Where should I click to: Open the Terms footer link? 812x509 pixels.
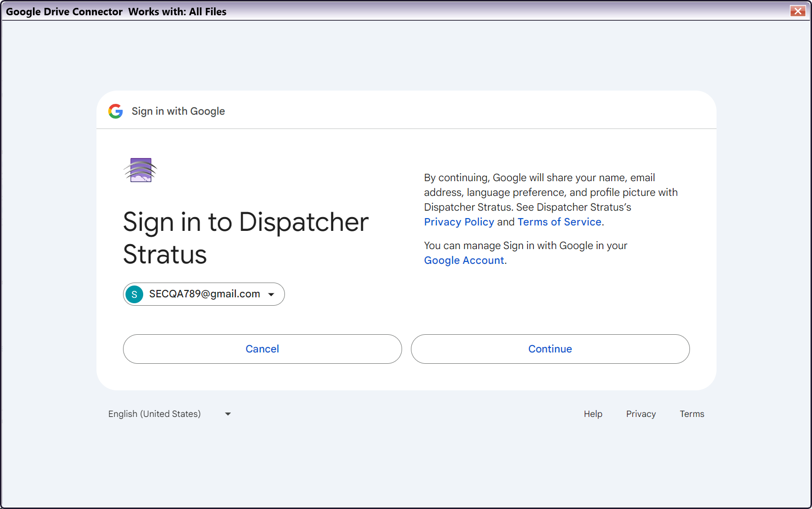coord(692,414)
